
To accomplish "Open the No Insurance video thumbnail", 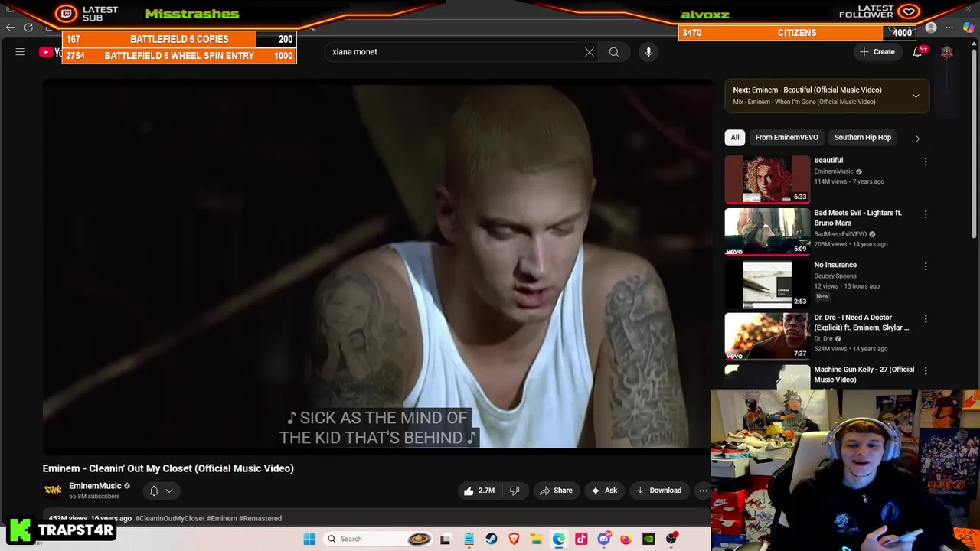I will (x=767, y=284).
